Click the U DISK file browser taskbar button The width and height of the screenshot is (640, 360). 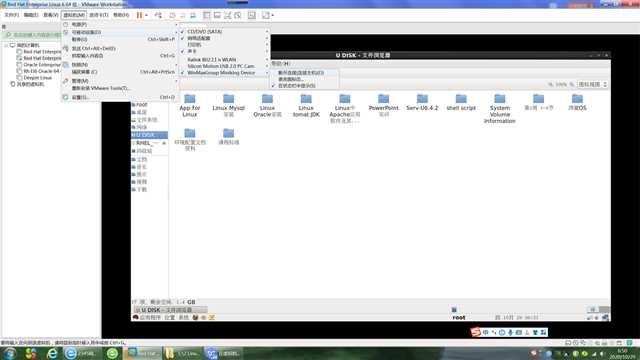(169, 310)
